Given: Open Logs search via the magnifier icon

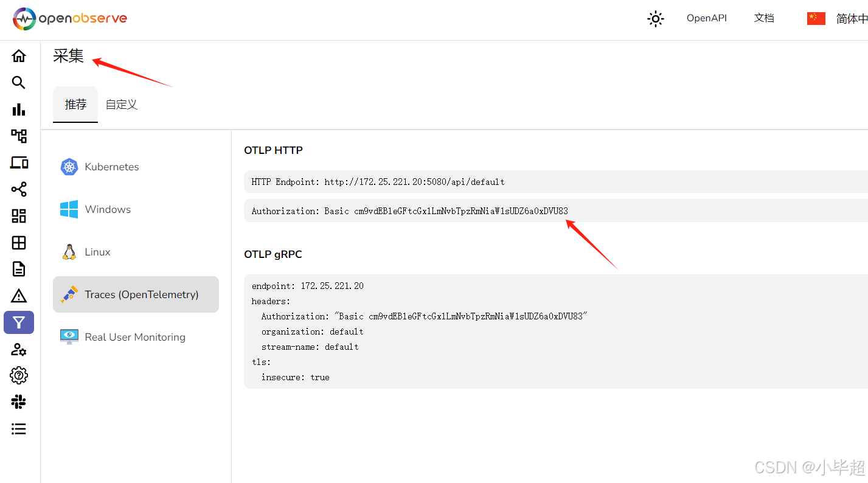Looking at the screenshot, I should [19, 83].
